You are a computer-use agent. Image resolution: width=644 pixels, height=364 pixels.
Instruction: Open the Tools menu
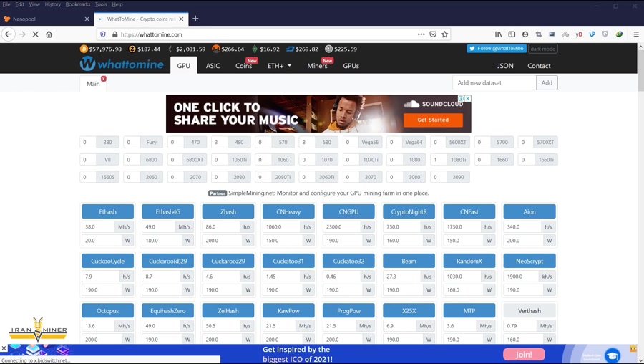pyautogui.click(x=101, y=4)
